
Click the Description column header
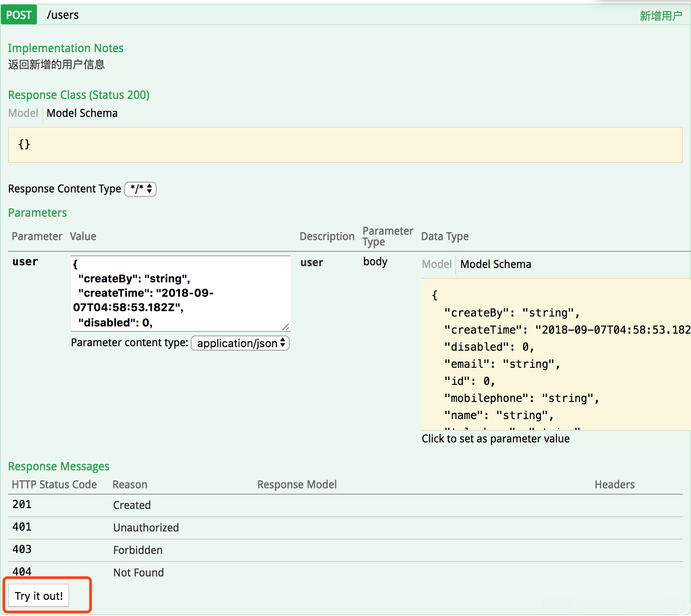(327, 237)
